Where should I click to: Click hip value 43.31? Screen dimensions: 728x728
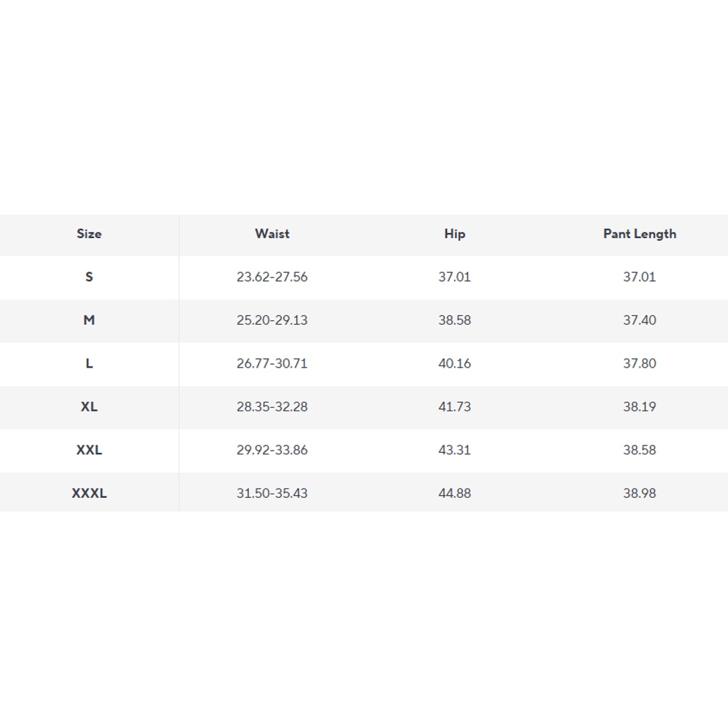tap(454, 450)
